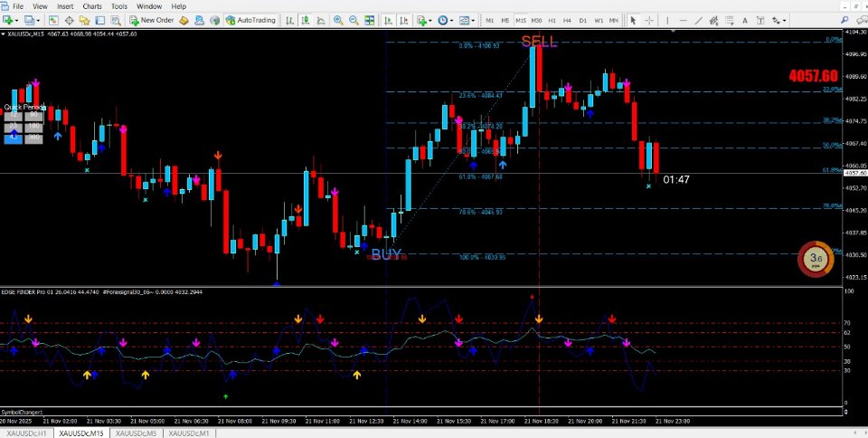
Task: Click the Search magnifier icon
Action: pyautogui.click(x=844, y=20)
